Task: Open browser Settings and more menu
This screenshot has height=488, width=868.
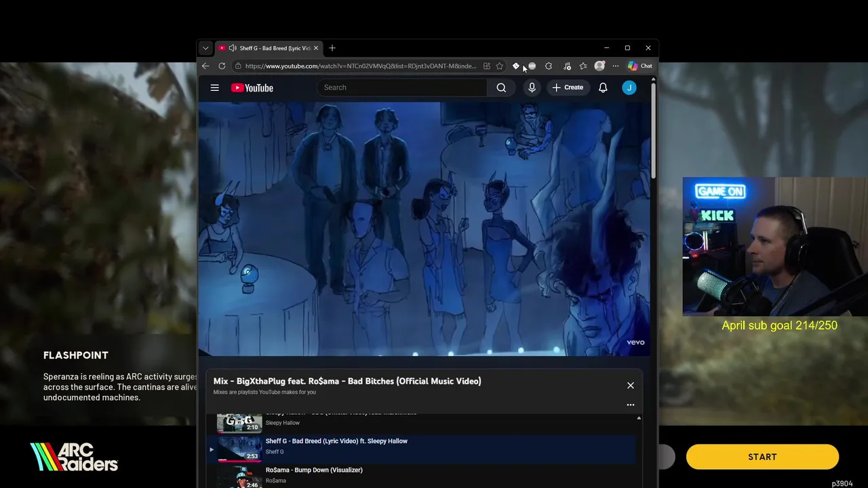Action: [616, 66]
